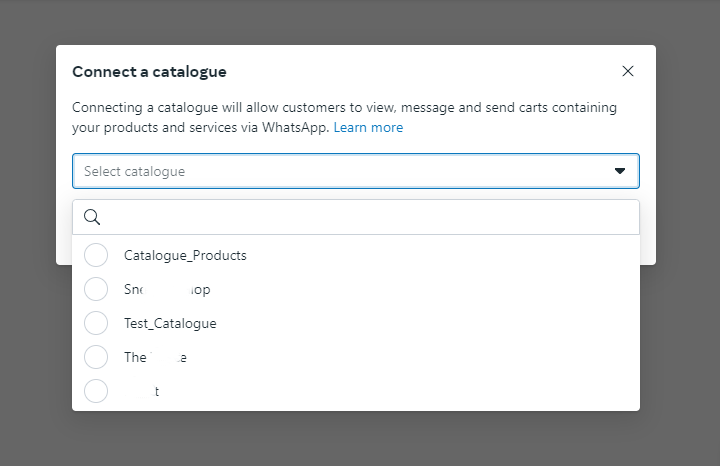
Task: Click the option label starting with "Sn"
Action: [x=167, y=289]
